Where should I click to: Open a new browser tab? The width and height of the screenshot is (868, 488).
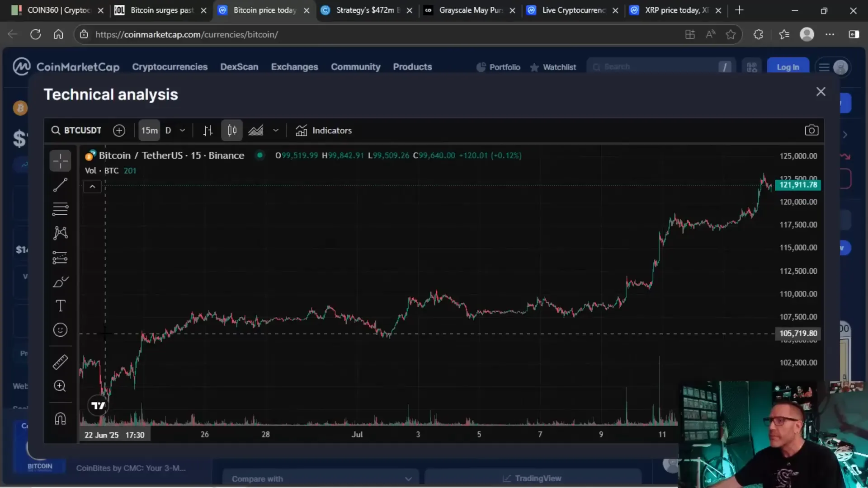[x=739, y=10]
